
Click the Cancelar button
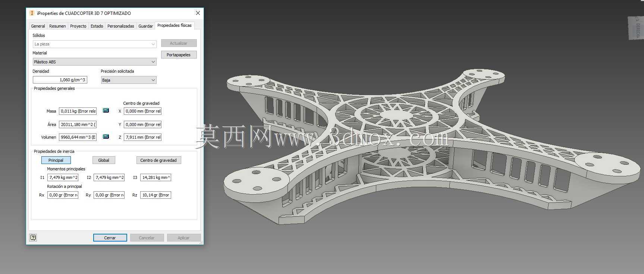tap(147, 238)
